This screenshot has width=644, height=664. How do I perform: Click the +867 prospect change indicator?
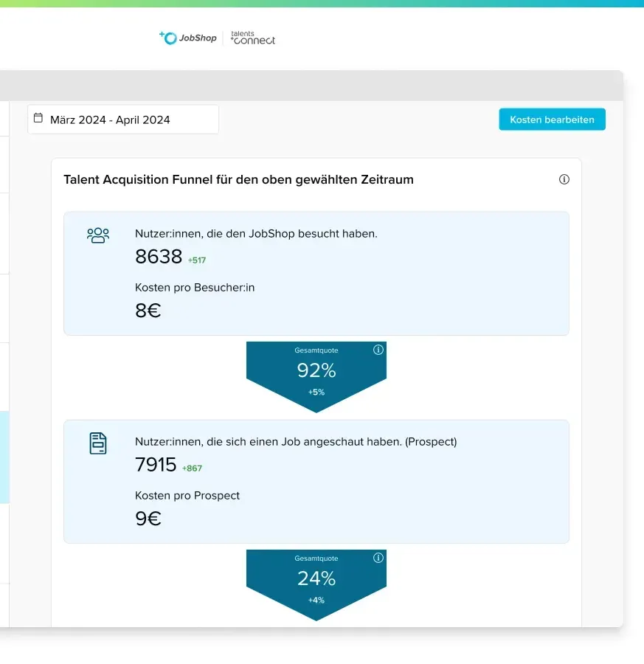pyautogui.click(x=192, y=468)
